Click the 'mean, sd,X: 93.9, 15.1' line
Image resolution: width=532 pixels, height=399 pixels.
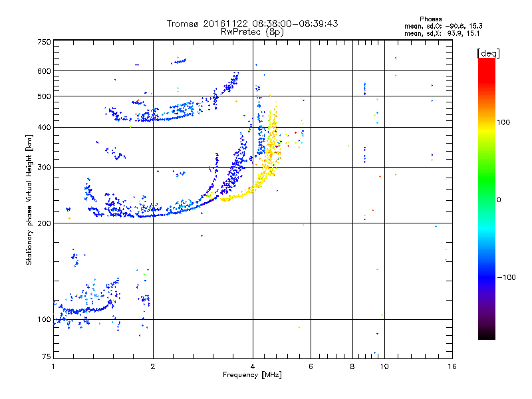pyautogui.click(x=442, y=33)
